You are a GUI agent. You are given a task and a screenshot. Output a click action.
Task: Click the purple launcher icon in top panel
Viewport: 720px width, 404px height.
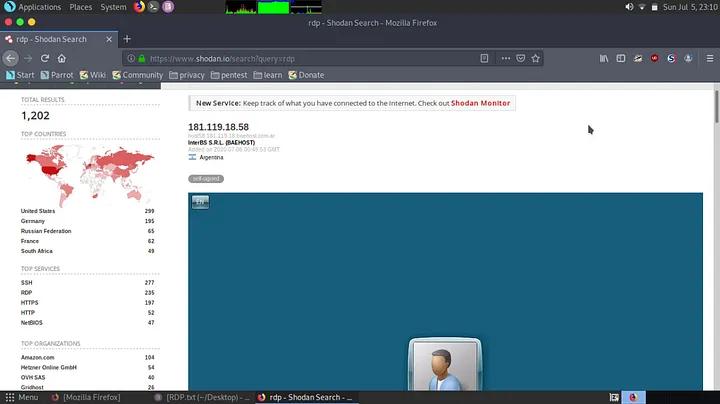click(x=168, y=6)
